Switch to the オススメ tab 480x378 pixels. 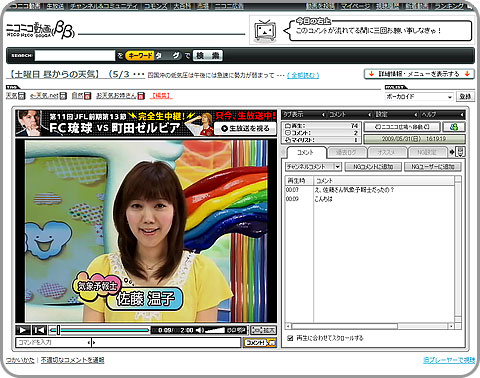pos(387,153)
